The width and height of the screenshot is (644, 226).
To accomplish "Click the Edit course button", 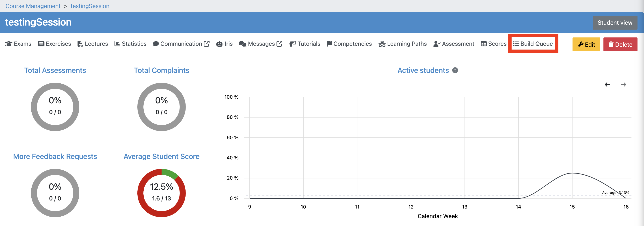I will [x=586, y=44].
